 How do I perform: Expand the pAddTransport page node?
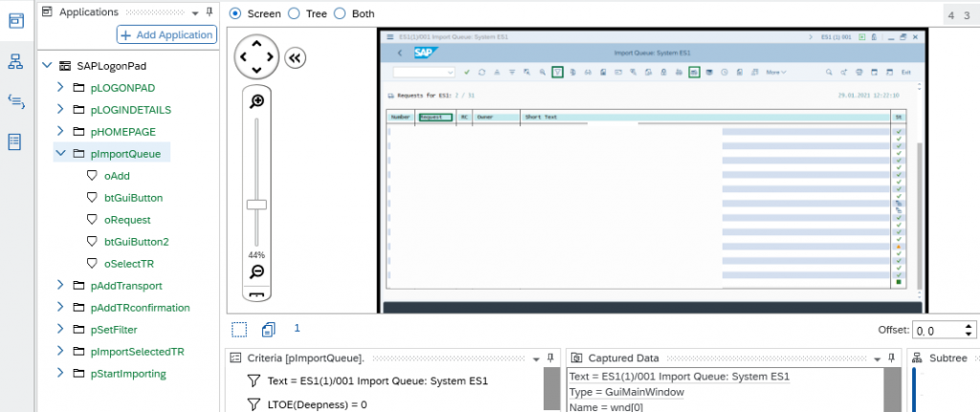[x=60, y=285]
